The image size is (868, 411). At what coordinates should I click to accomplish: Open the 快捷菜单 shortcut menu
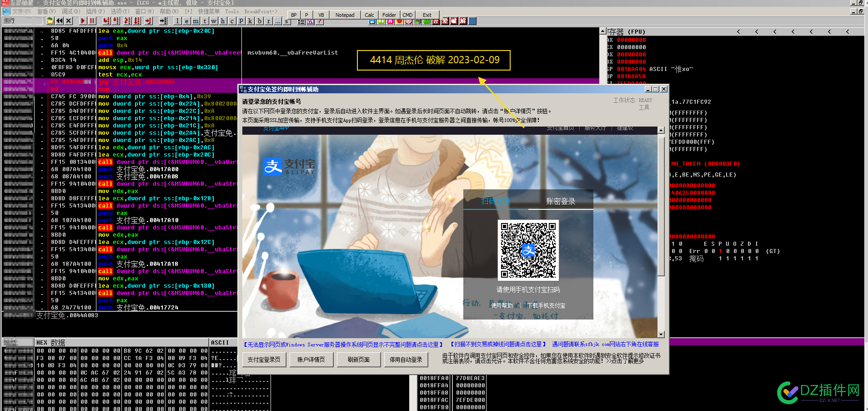(x=209, y=11)
